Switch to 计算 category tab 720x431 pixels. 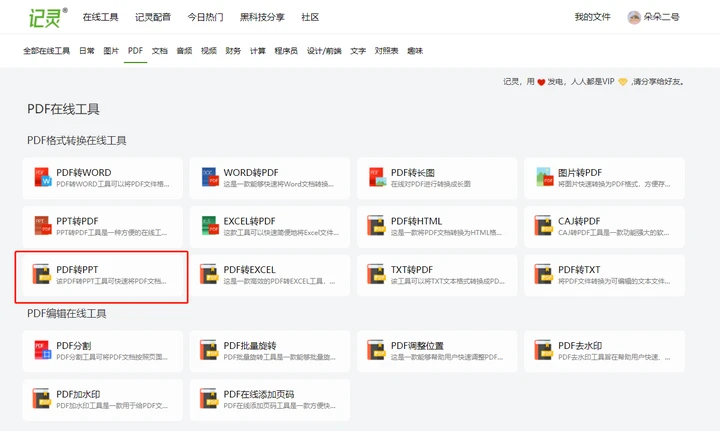[258, 51]
